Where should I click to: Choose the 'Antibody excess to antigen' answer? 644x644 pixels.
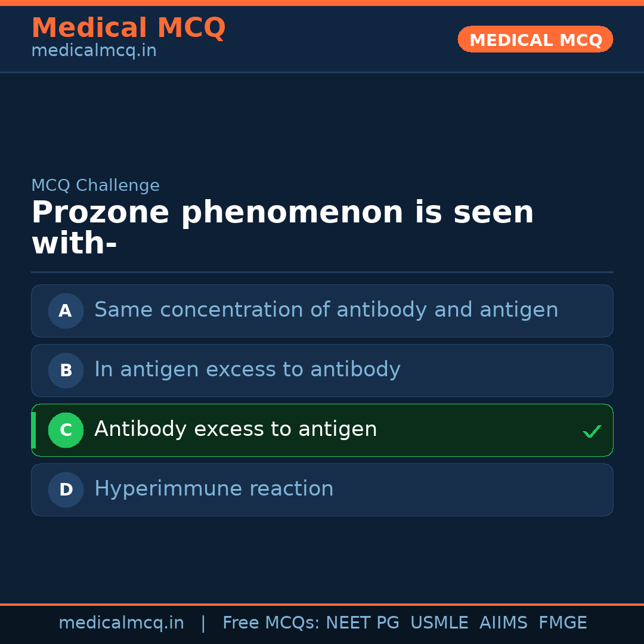coord(236,429)
